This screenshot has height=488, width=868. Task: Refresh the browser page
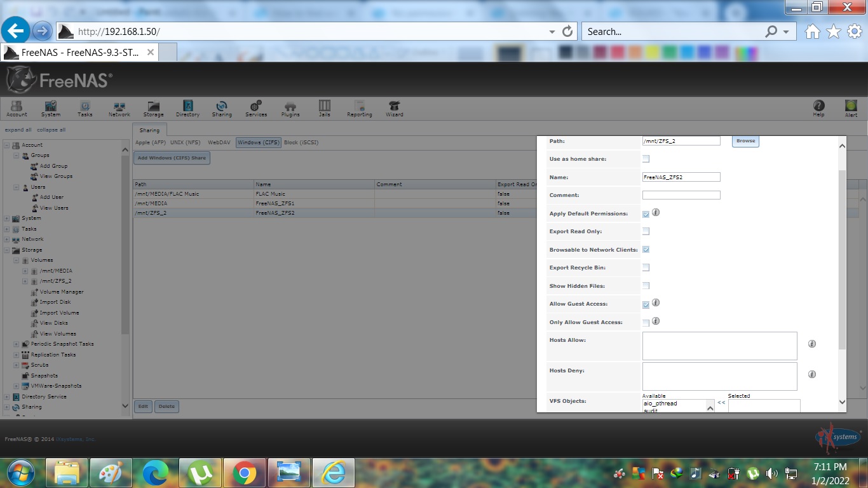click(x=568, y=31)
